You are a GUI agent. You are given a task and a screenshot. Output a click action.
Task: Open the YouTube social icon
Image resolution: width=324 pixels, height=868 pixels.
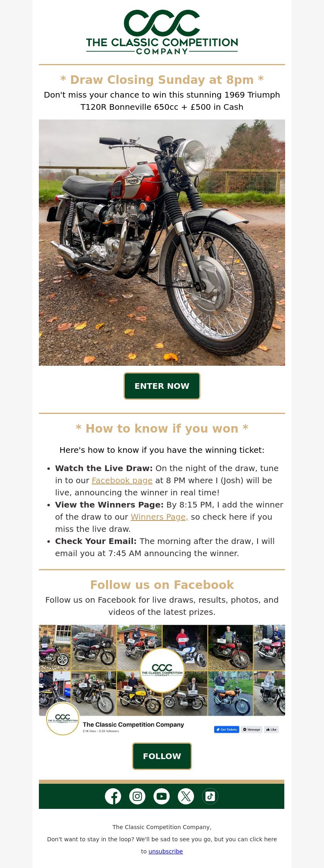(x=162, y=796)
